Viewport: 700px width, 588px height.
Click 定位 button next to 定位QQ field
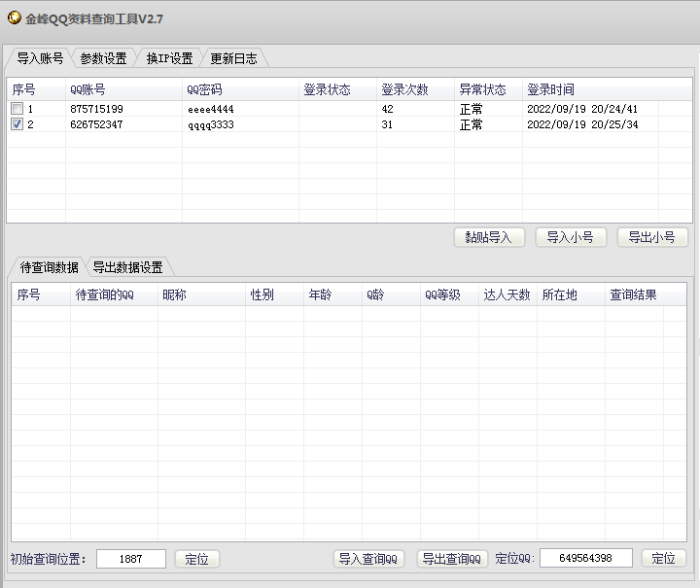(x=663, y=558)
